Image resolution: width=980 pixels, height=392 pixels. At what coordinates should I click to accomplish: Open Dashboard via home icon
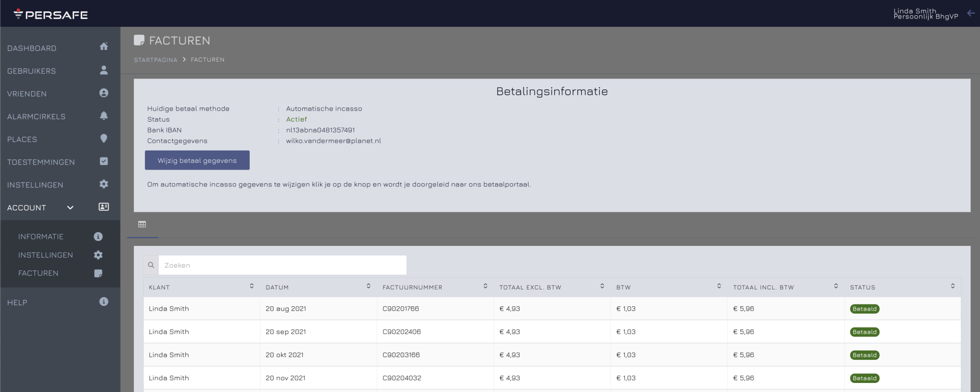104,46
